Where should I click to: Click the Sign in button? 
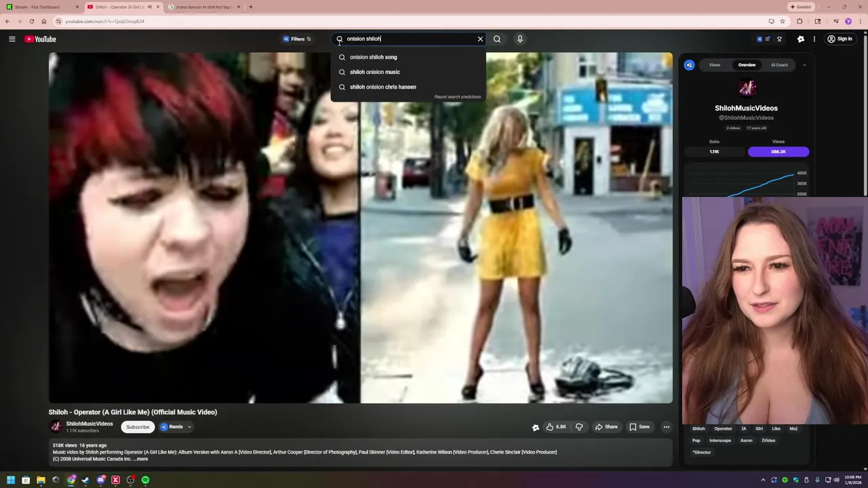click(840, 39)
